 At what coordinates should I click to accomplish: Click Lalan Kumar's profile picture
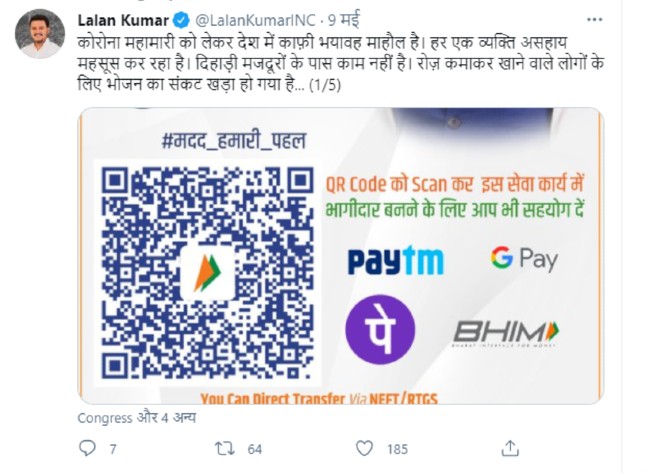[40, 34]
